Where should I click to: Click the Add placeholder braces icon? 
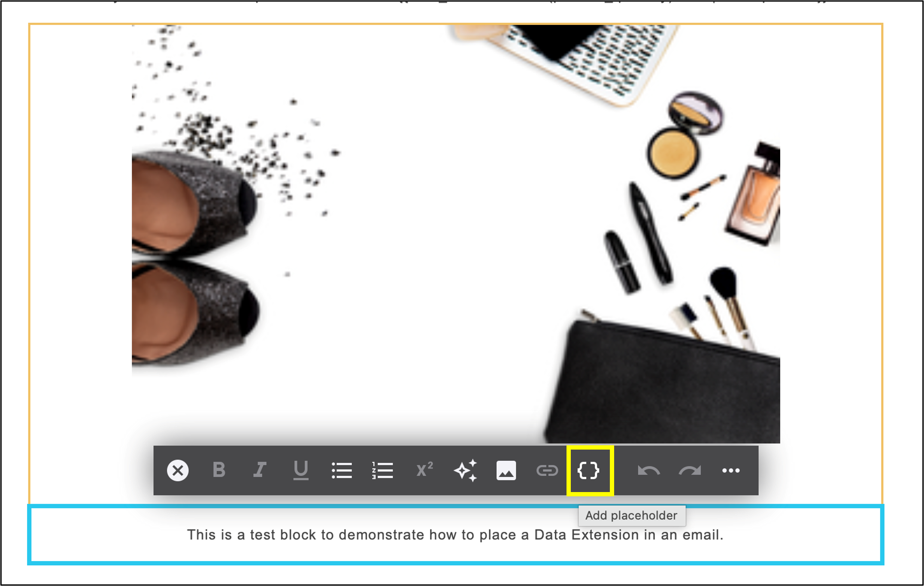pyautogui.click(x=588, y=471)
